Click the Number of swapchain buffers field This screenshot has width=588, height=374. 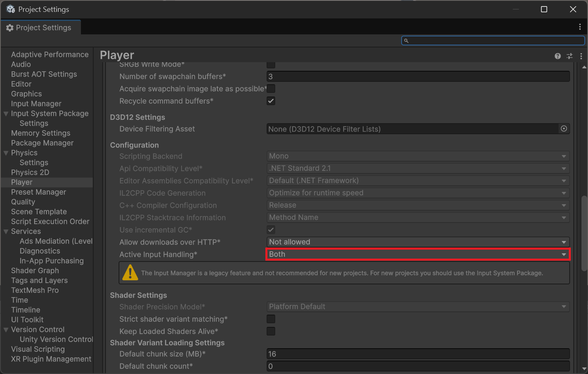pos(418,77)
